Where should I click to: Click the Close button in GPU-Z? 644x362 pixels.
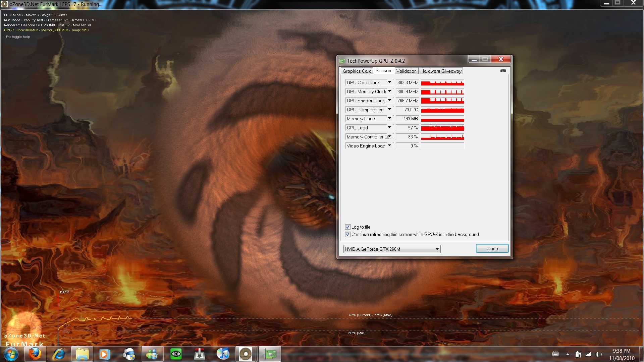(492, 248)
